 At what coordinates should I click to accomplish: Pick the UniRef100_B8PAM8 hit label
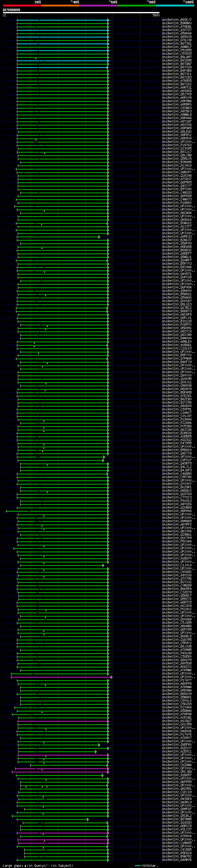pyautogui.click(x=177, y=393)
